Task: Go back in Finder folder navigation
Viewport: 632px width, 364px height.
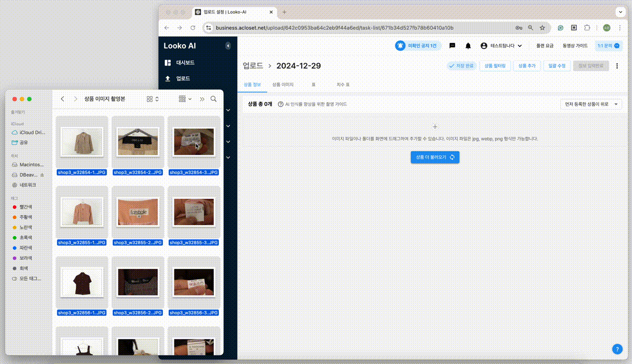Action: (x=63, y=99)
